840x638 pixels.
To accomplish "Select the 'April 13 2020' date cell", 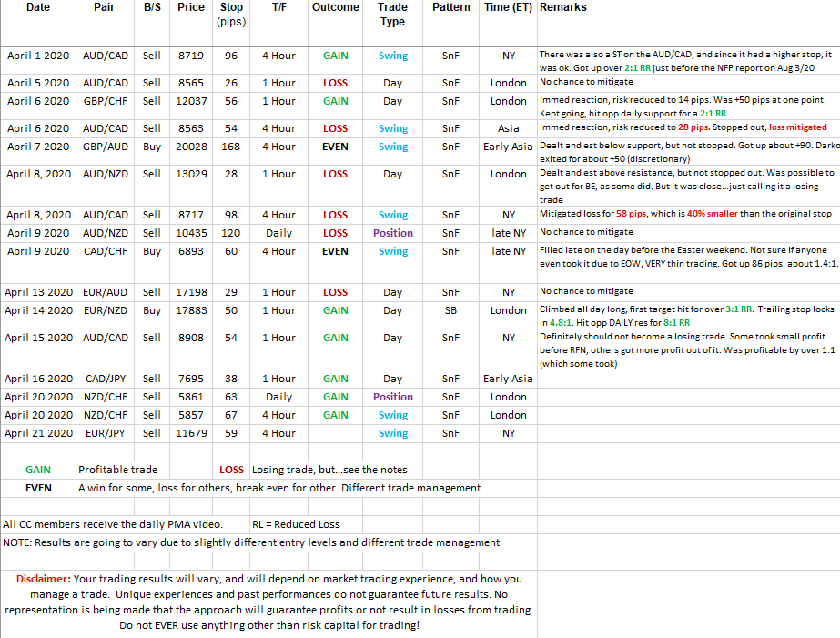I will tap(38, 292).
